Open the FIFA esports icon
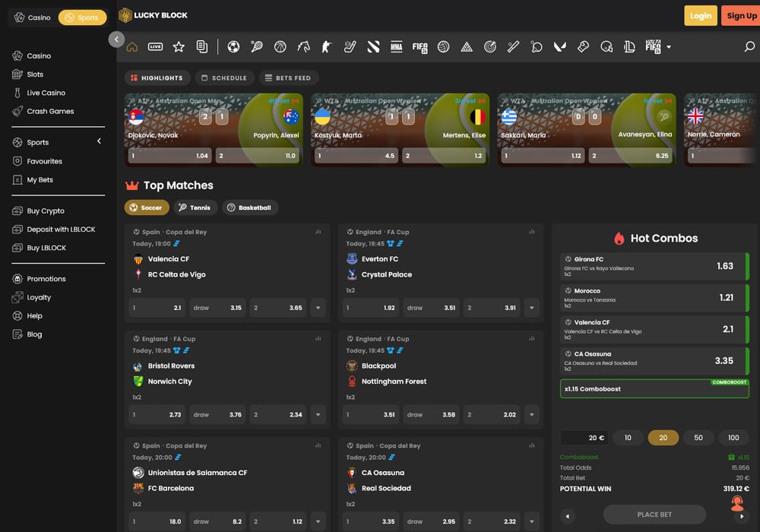The height and width of the screenshot is (532, 760). click(x=420, y=46)
